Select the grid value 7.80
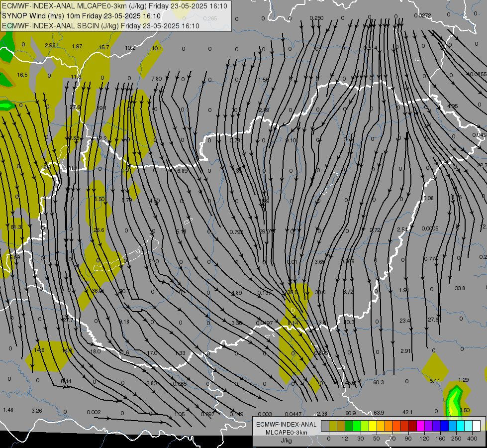487x448 pixels. (x=157, y=79)
